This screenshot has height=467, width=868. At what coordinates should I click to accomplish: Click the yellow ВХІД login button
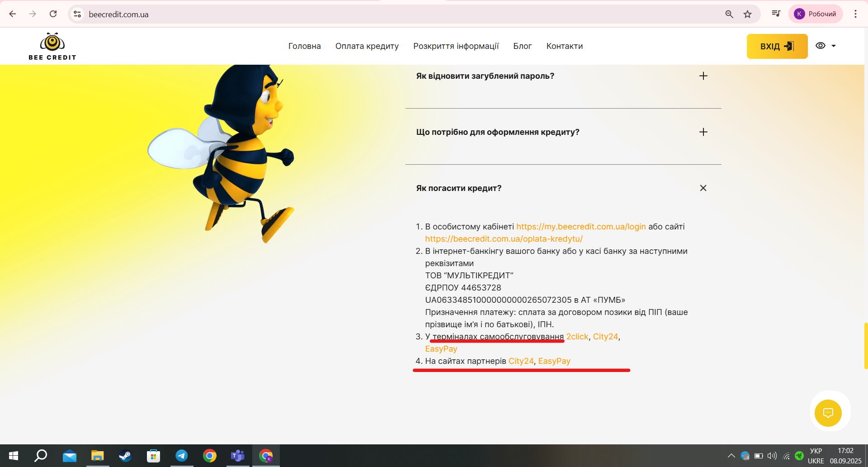(x=777, y=46)
